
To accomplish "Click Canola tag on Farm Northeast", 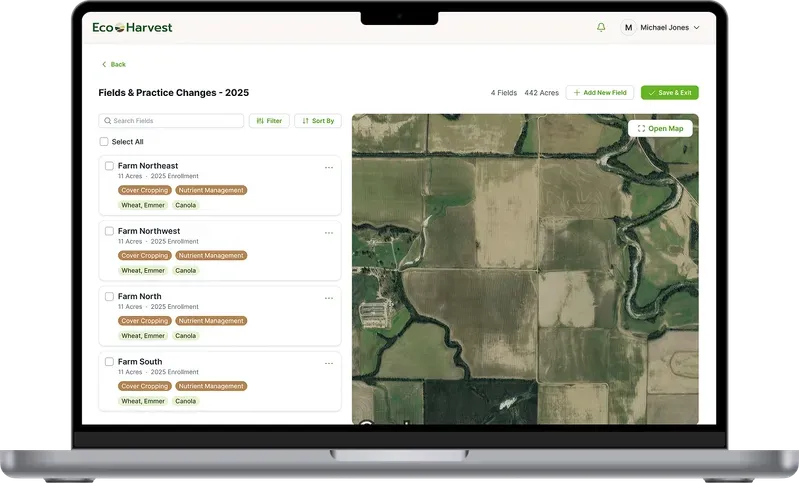I will pos(185,205).
